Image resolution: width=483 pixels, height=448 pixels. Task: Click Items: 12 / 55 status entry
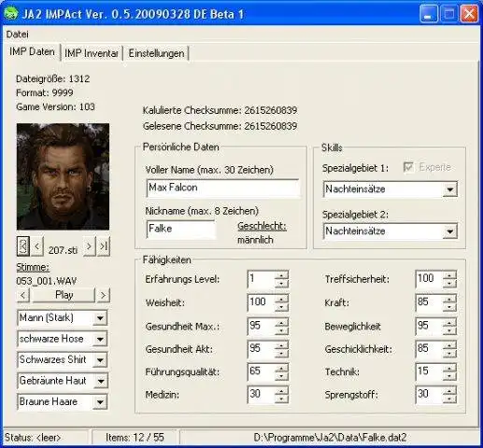tap(135, 438)
